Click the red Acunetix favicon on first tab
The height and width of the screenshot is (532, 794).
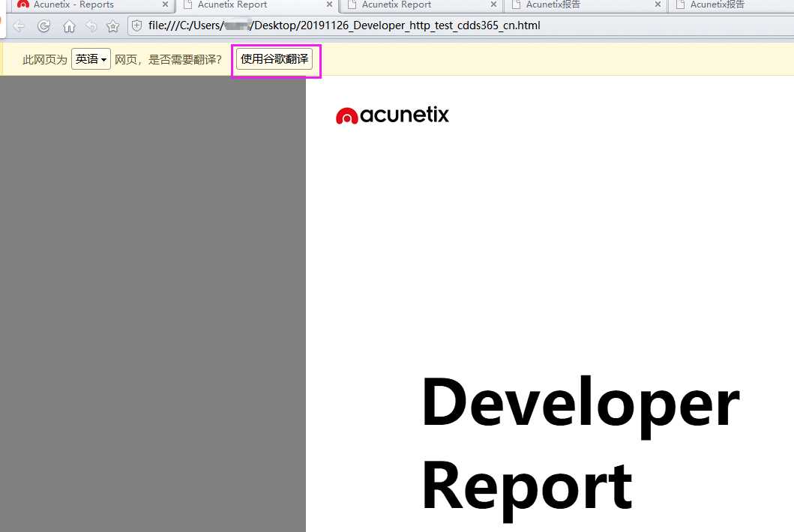22,4
